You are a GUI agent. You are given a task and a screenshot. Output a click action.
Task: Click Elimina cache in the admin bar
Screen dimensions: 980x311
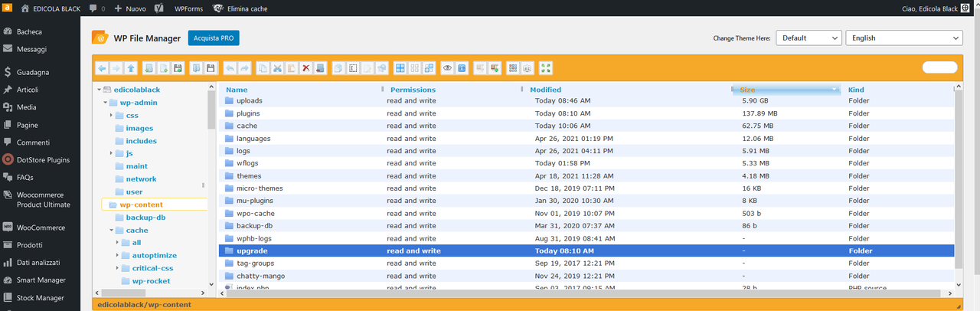pos(241,8)
